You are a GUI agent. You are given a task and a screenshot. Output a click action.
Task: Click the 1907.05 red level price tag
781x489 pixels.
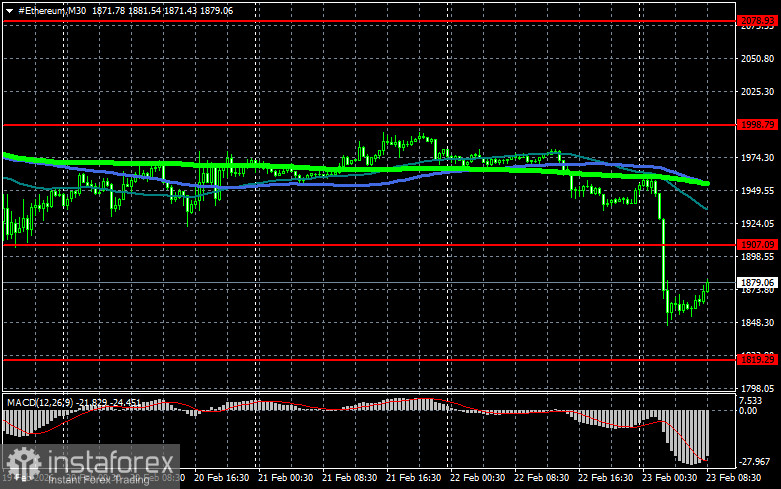coord(756,244)
